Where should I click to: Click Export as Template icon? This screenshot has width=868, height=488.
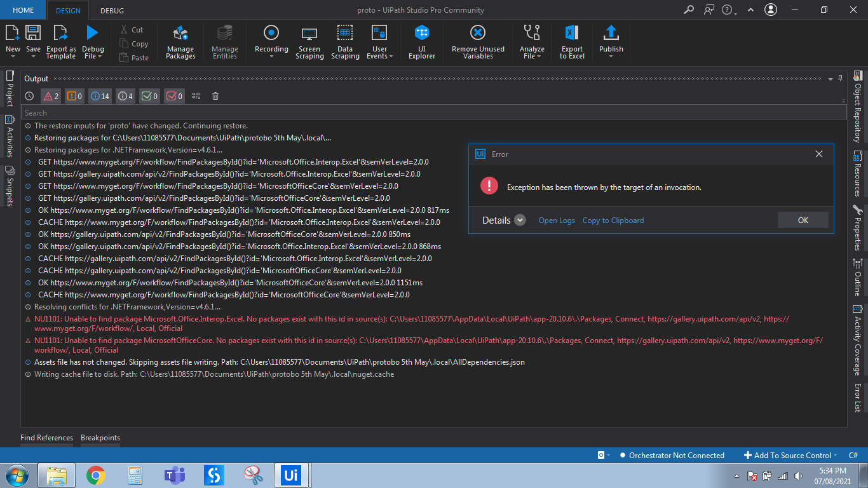pos(61,33)
